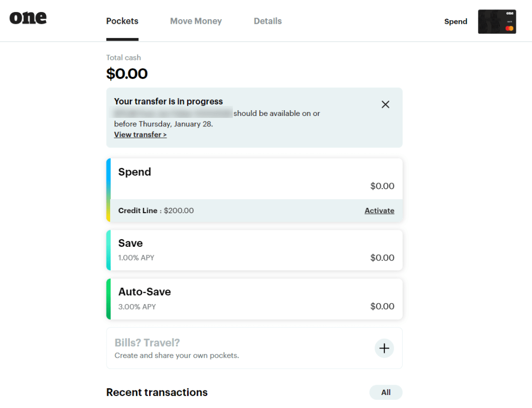Click the View transfer link
Image resolution: width=532 pixels, height=408 pixels.
point(140,135)
